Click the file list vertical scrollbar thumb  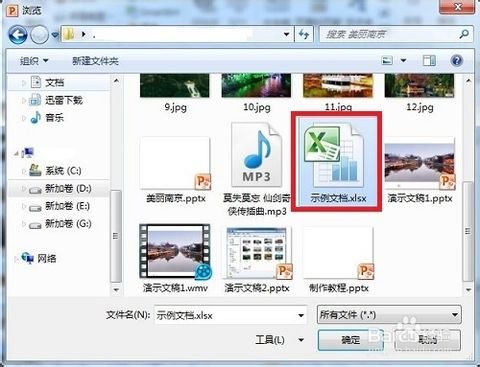click(468, 231)
